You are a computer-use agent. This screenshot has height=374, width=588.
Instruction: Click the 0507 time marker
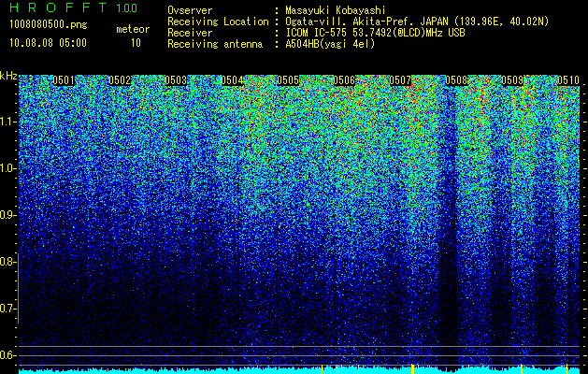400,80
